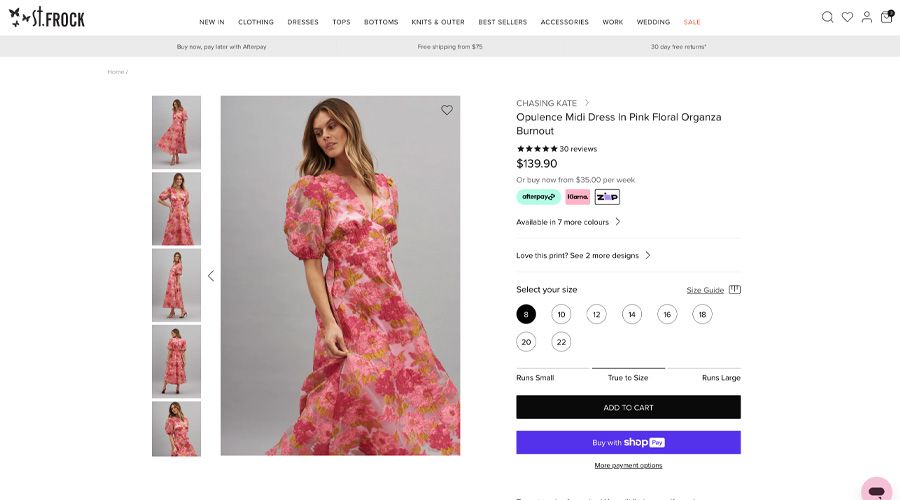Add dress to wishlist via image heart
This screenshot has width=900, height=500.
tap(447, 110)
